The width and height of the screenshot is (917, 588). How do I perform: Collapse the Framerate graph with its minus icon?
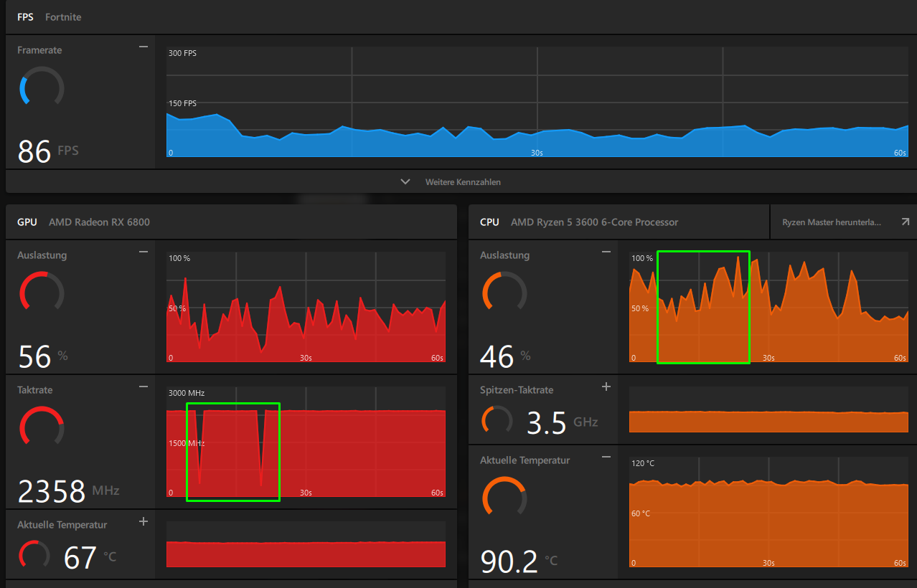(144, 47)
